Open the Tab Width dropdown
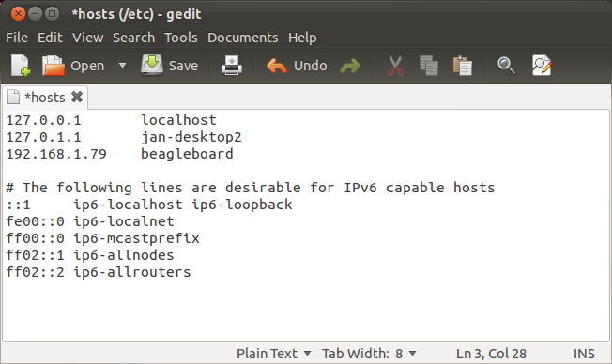The height and width of the screenshot is (364, 612). click(369, 354)
